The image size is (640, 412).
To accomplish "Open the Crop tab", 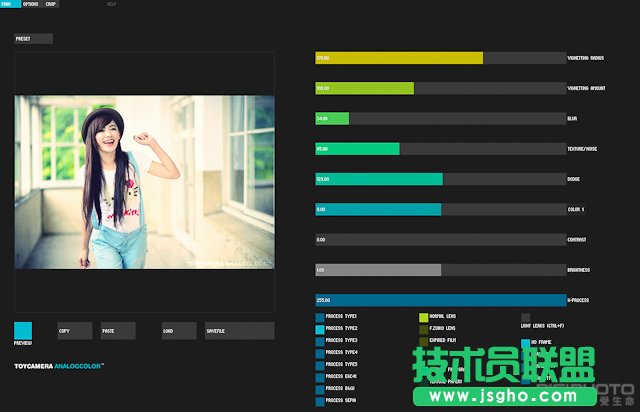I will [50, 4].
